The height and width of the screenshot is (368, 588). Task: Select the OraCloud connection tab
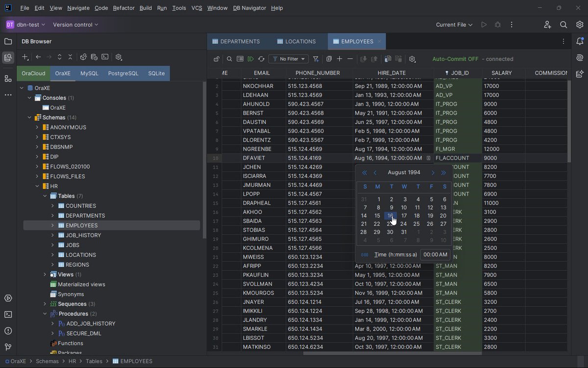pos(33,73)
